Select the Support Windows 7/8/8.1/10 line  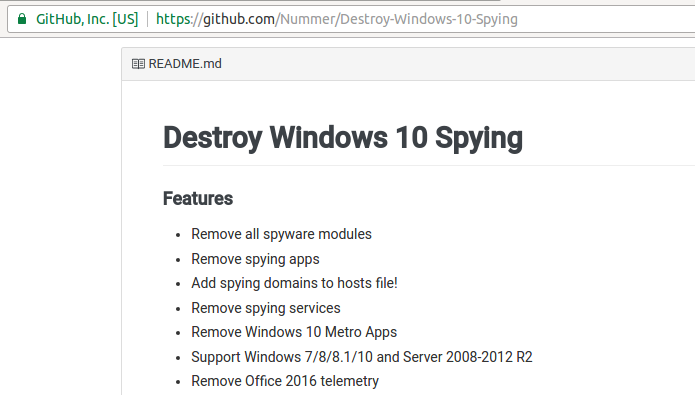(362, 357)
